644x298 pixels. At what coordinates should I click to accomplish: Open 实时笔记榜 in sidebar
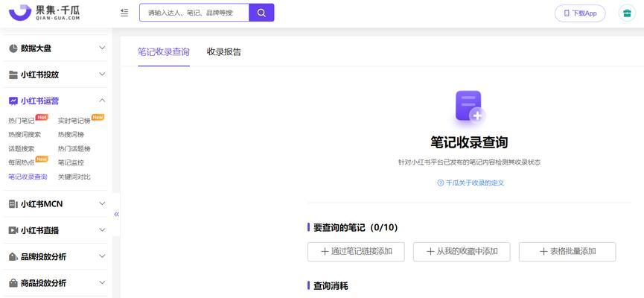[x=74, y=121]
